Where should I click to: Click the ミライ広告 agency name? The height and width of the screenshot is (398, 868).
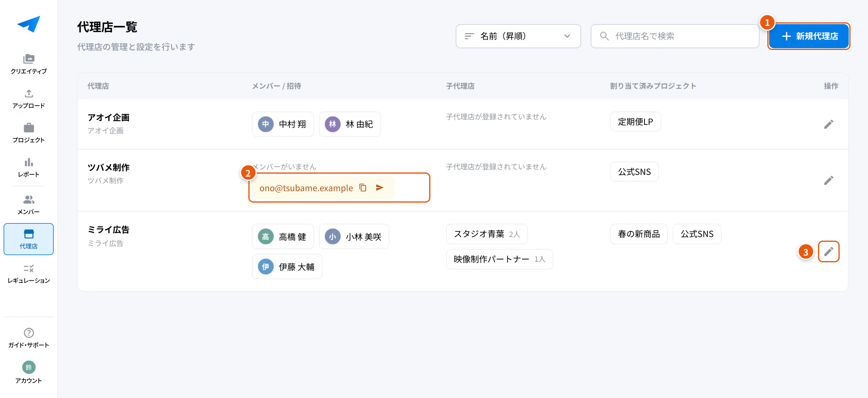coord(108,230)
